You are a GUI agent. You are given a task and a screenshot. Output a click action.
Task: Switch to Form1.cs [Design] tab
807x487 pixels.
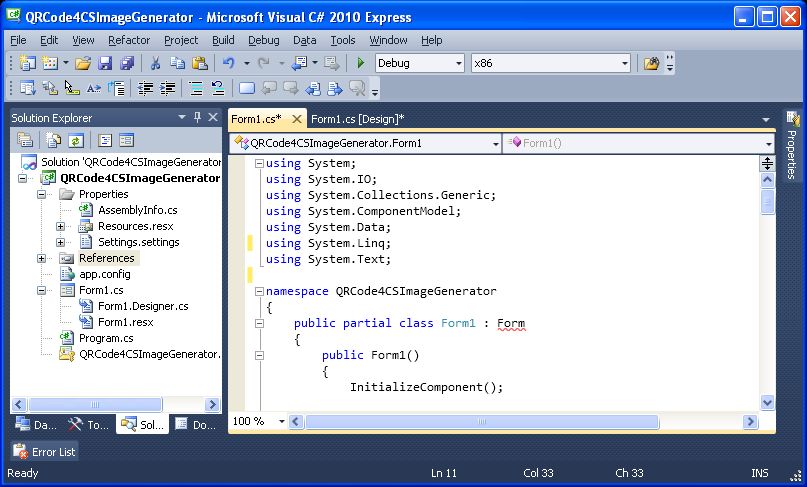[357, 119]
